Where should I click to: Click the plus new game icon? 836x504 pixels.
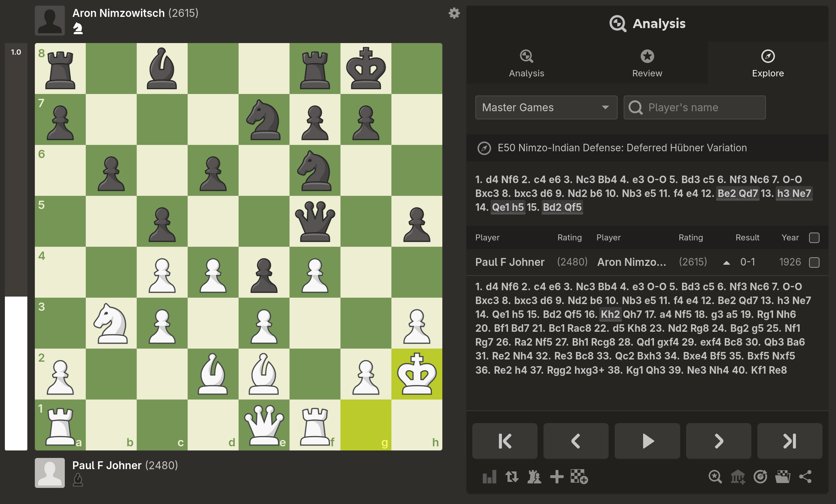pos(557,477)
